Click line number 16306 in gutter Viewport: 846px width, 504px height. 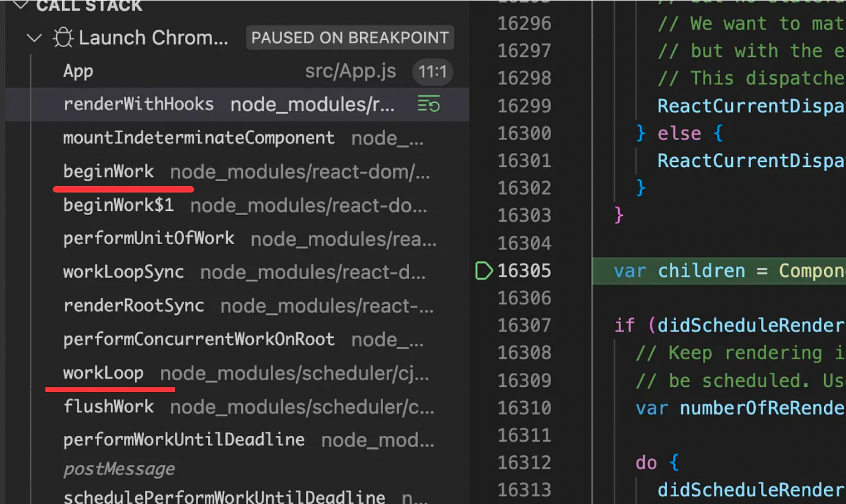pos(525,298)
